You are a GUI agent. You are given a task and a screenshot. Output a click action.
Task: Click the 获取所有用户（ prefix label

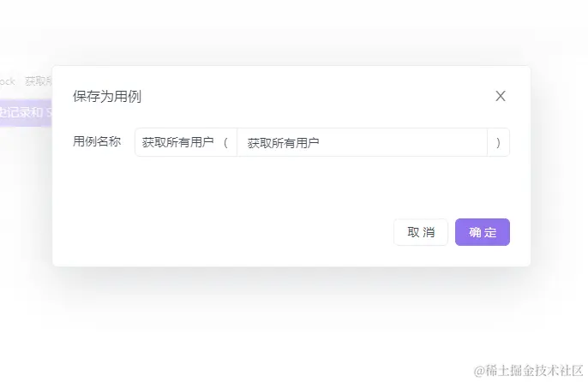click(186, 142)
